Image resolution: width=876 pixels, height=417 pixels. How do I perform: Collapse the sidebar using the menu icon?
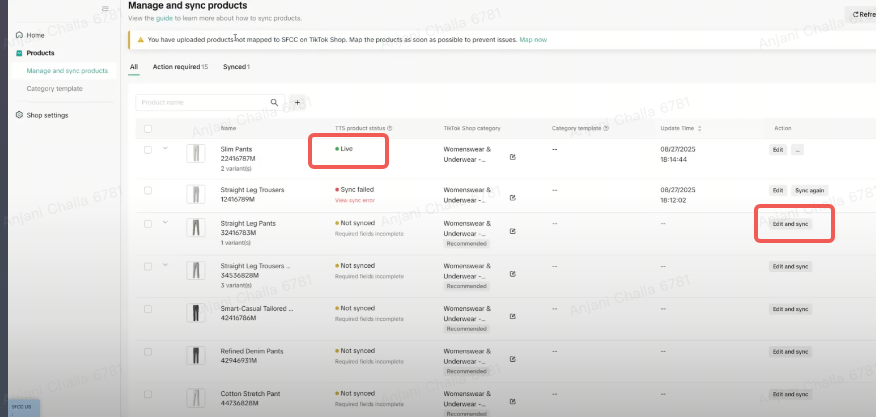[x=105, y=8]
